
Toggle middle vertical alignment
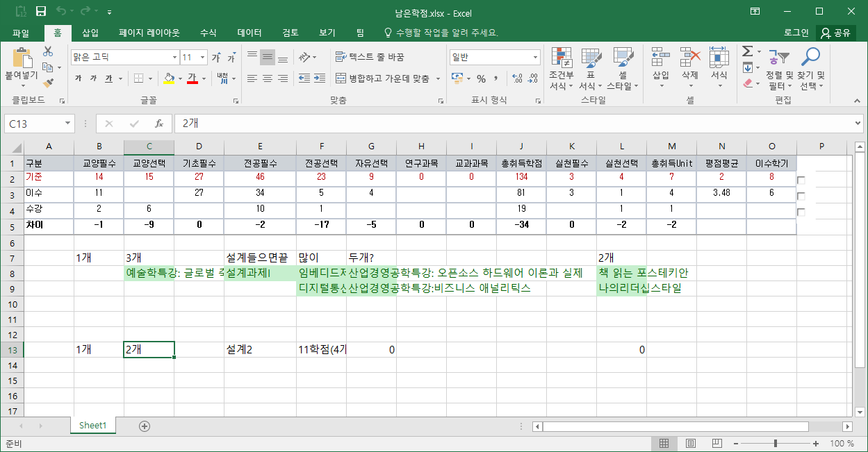(x=268, y=57)
